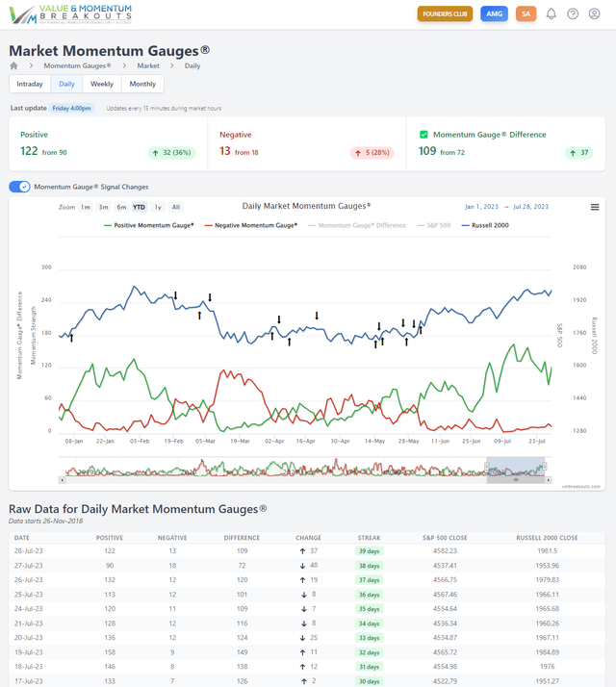Viewport: 616px width, 687px height.
Task: Toggle Russell 2000 legend series
Action: tap(485, 225)
